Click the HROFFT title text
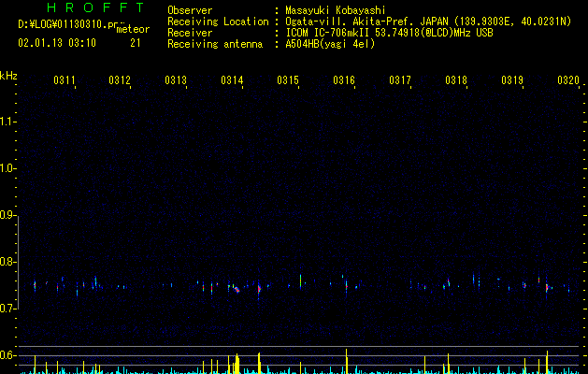Image resolution: width=588 pixels, height=374 pixels. click(x=95, y=7)
